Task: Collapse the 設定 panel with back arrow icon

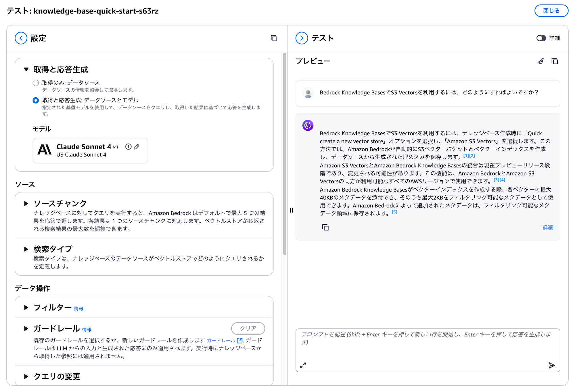Action: [x=21, y=38]
